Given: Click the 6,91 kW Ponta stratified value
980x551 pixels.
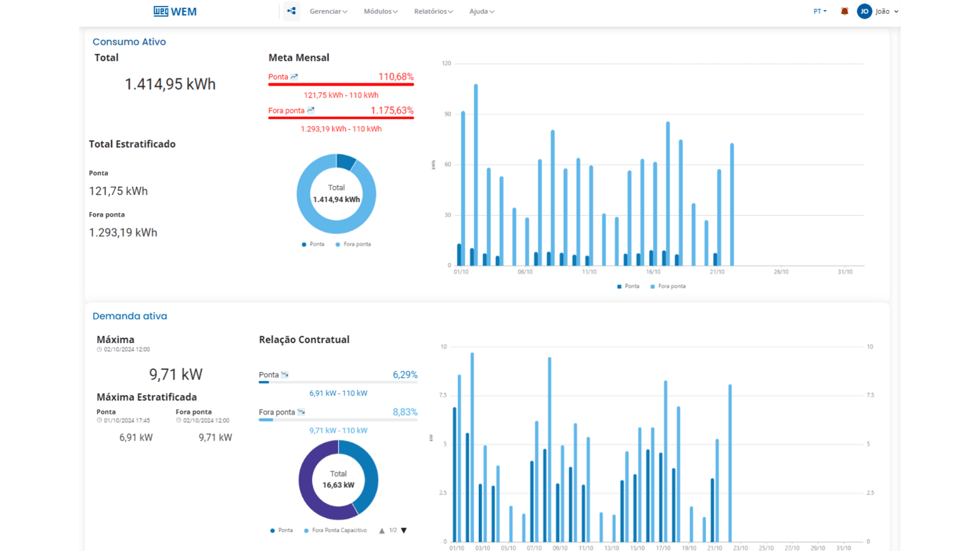Looking at the screenshot, I should pyautogui.click(x=136, y=438).
